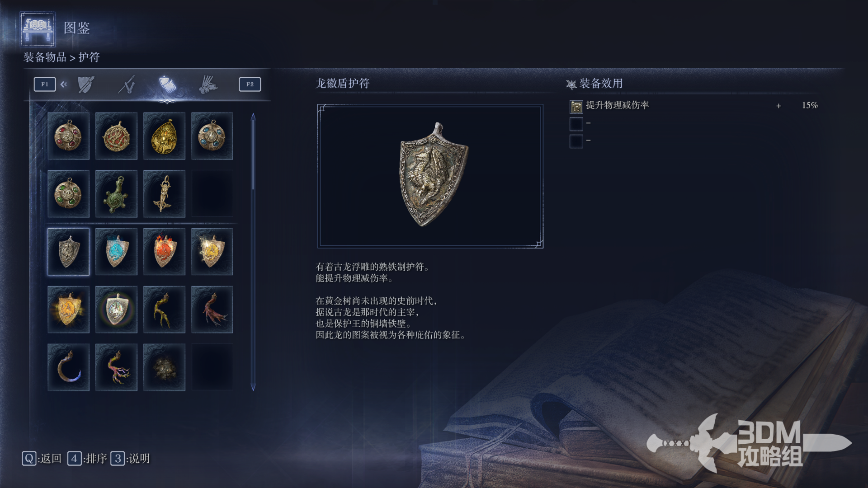The image size is (868, 488).
Task: Select the red spiral medallion talisman
Action: point(116,136)
